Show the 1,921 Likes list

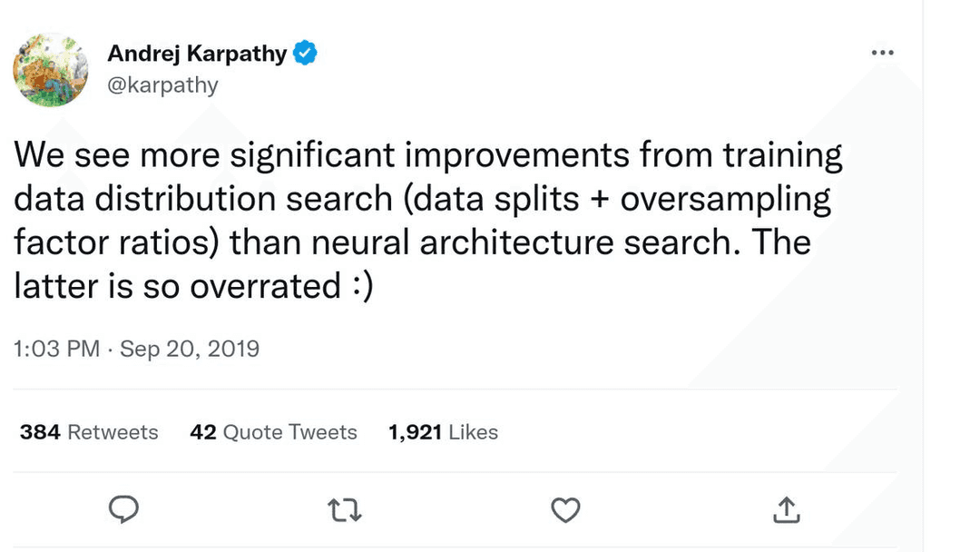(x=443, y=432)
